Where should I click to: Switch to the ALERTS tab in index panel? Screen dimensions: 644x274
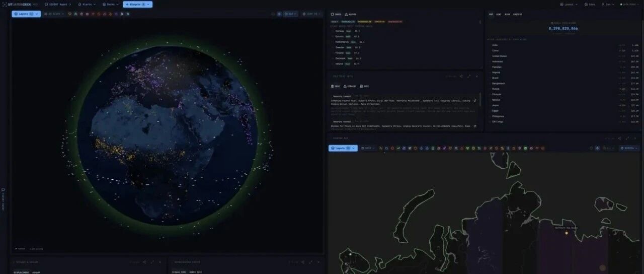[x=350, y=15]
